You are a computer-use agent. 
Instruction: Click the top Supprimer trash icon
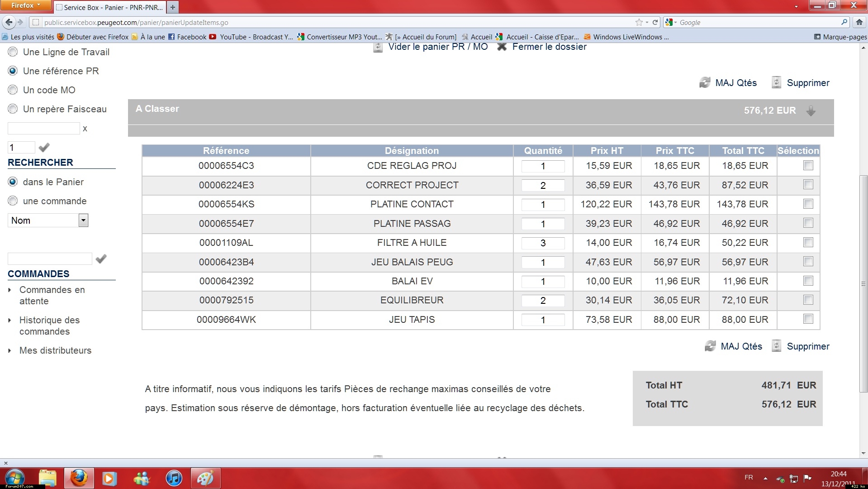pos(776,82)
